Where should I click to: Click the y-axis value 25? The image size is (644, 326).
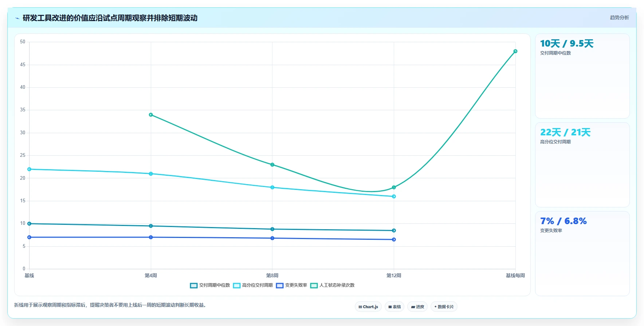point(23,155)
